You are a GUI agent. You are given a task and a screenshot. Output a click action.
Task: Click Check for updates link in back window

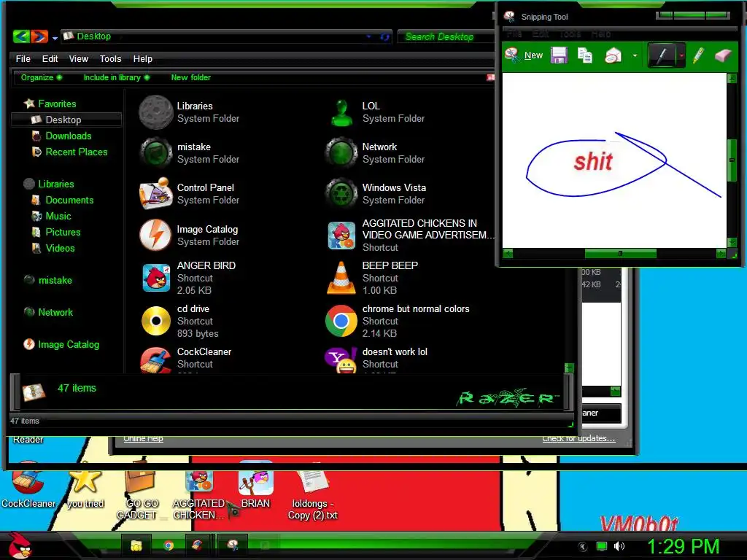tap(578, 438)
